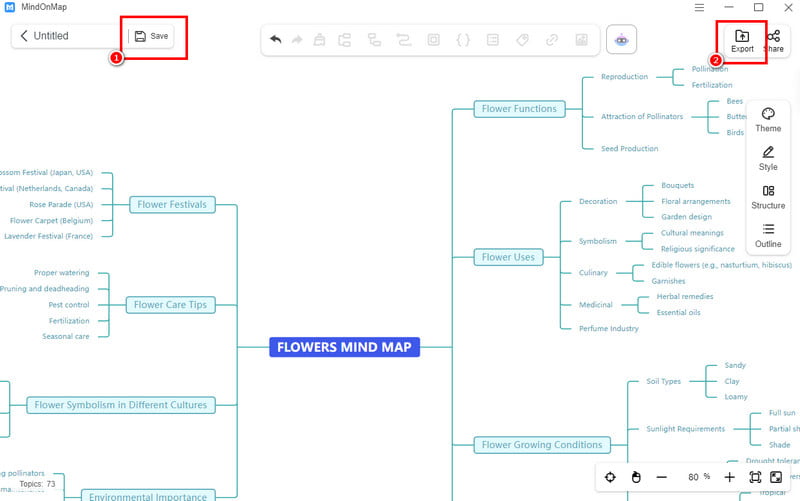Image resolution: width=800 pixels, height=501 pixels.
Task: Open the Theme panel
Action: point(768,120)
